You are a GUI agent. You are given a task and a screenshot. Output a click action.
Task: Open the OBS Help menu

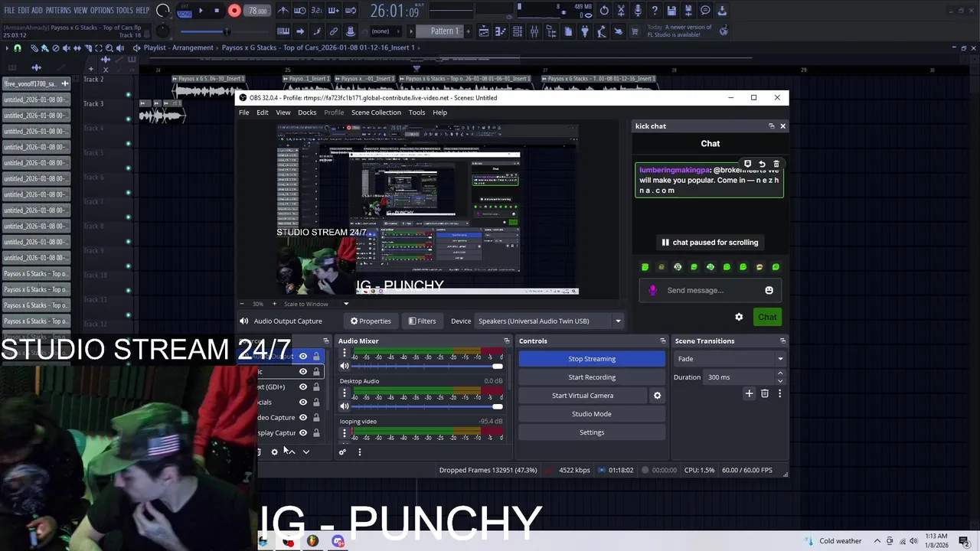click(439, 112)
